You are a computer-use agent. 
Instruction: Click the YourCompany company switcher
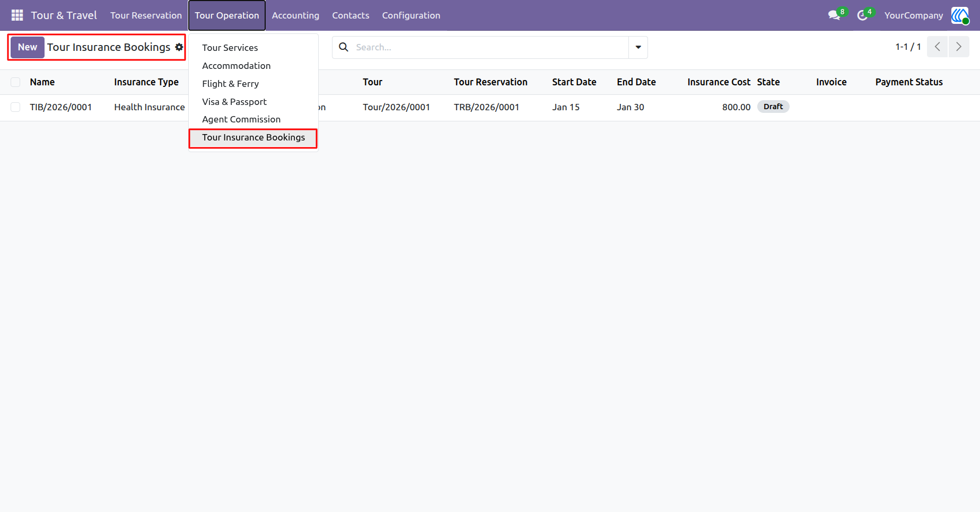[913, 15]
